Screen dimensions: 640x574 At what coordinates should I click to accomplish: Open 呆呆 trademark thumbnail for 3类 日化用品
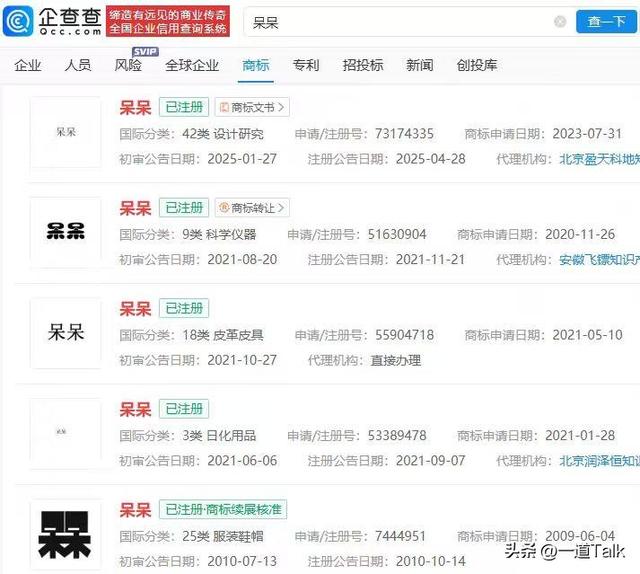pos(66,434)
